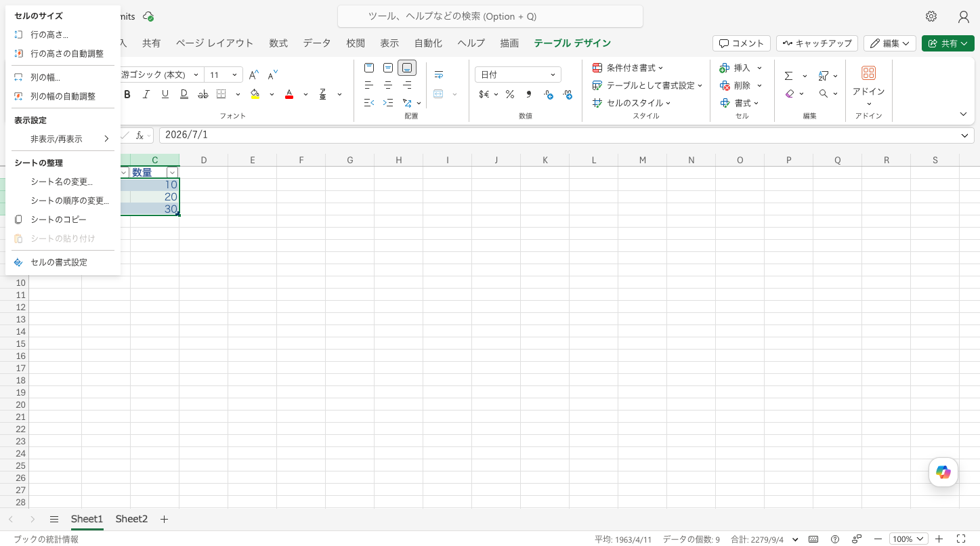The height and width of the screenshot is (546, 980).
Task: Click the キャッチアップ button
Action: coord(817,43)
